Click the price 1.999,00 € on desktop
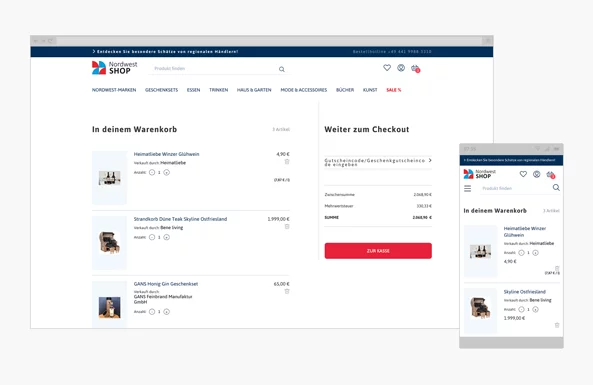Image resolution: width=593 pixels, height=385 pixels. click(x=278, y=219)
